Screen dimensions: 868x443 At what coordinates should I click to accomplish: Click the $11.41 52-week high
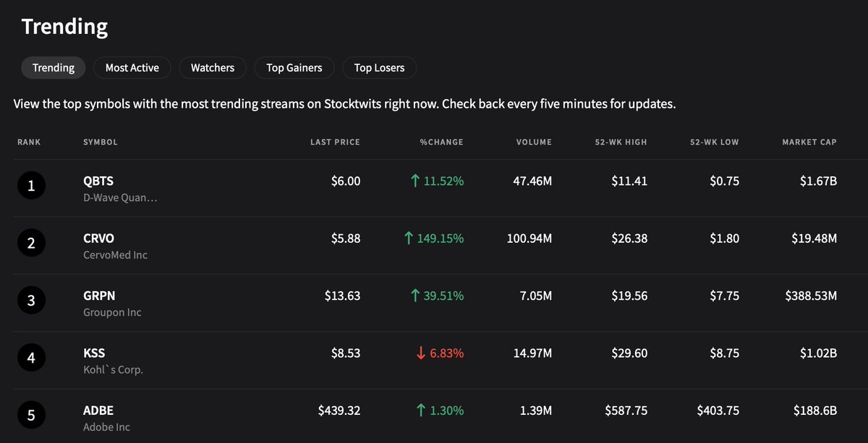point(629,181)
